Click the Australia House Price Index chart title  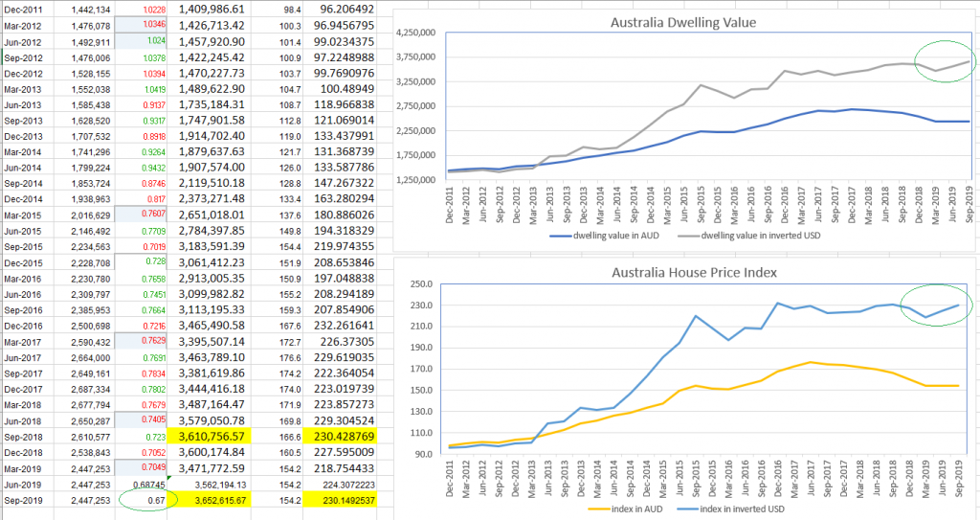[x=694, y=273]
